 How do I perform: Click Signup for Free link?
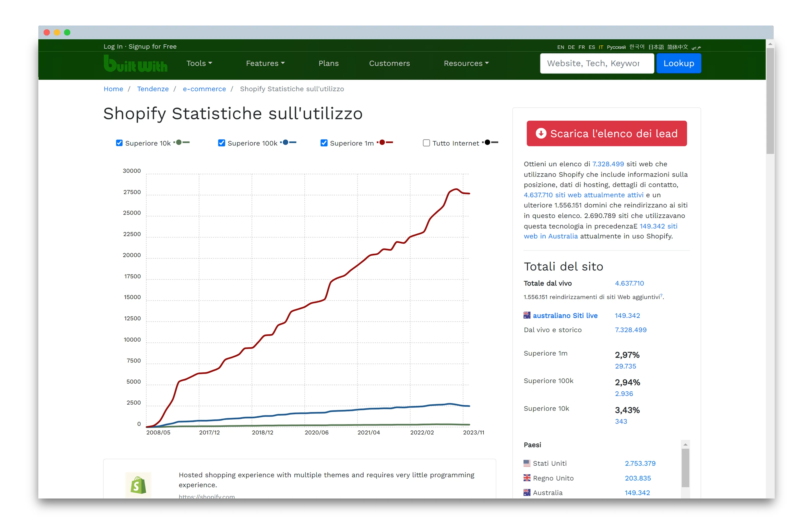[152, 46]
